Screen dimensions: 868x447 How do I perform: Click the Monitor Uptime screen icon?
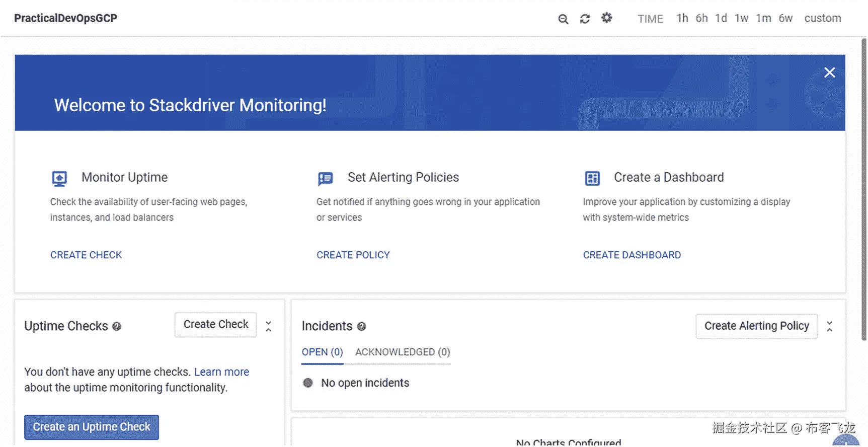pyautogui.click(x=59, y=179)
